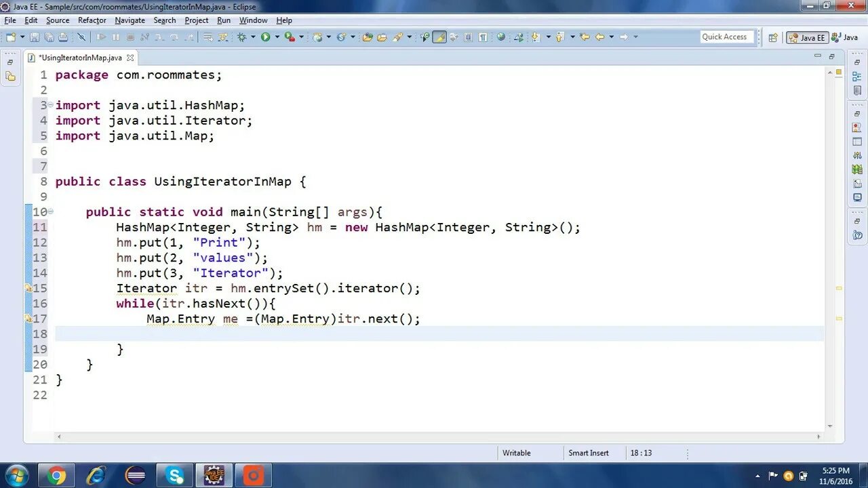The image size is (868, 488).
Task: Toggle Block Selection Mode icon
Action: [x=468, y=37]
